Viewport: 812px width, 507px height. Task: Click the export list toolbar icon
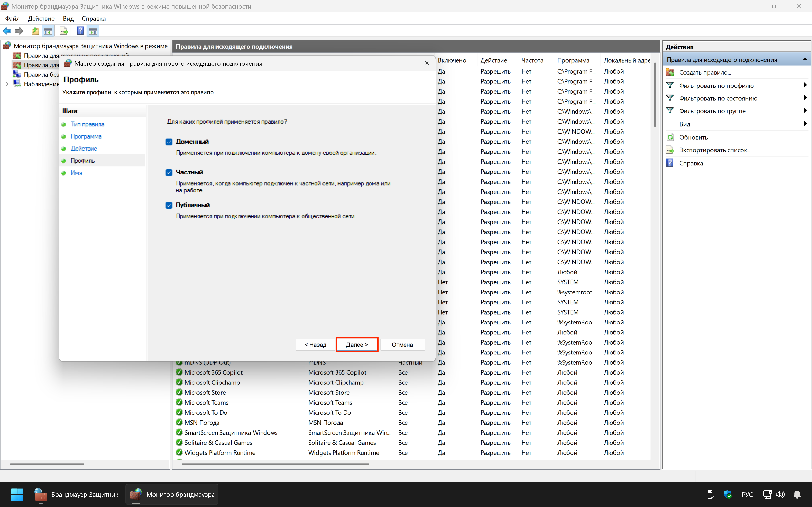click(x=63, y=31)
